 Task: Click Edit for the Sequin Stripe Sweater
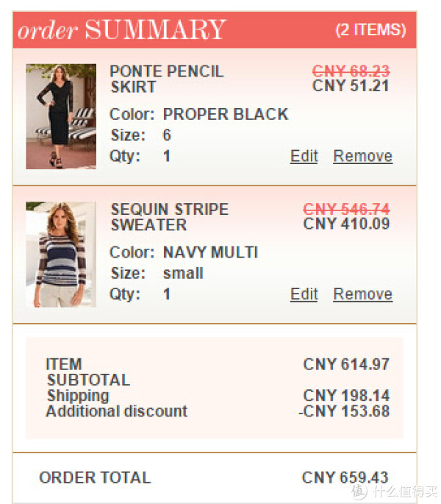tap(304, 294)
